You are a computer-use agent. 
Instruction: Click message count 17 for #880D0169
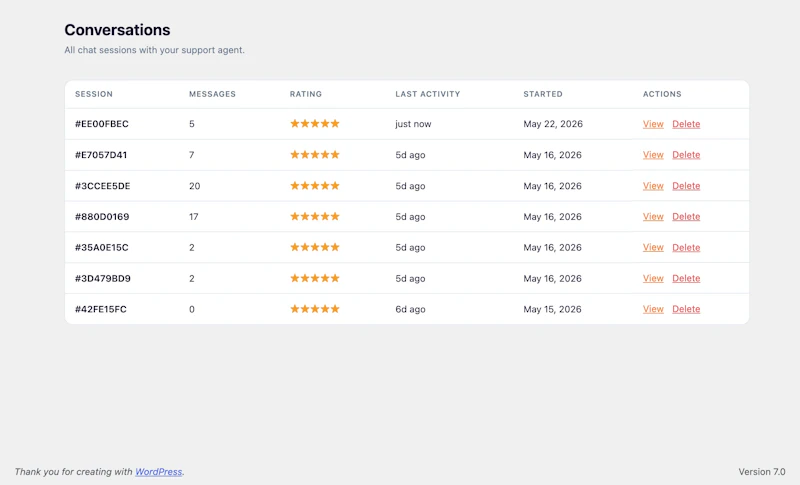pyautogui.click(x=194, y=217)
